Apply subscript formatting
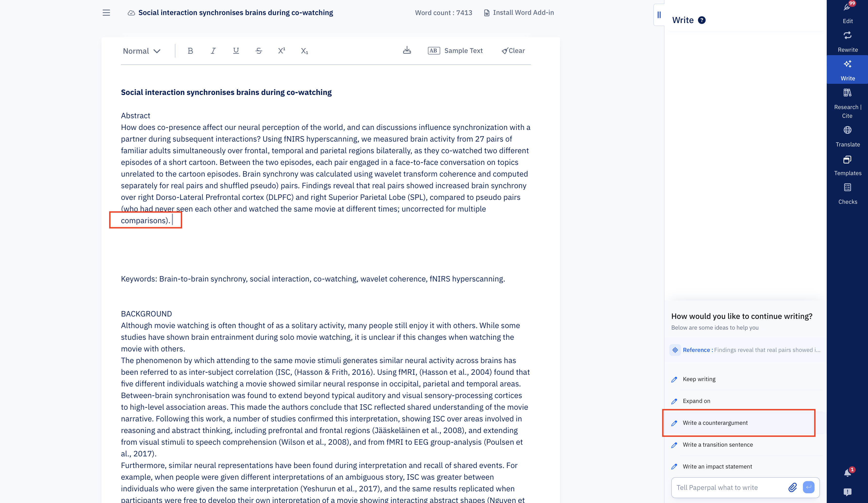This screenshot has width=868, height=503. click(x=304, y=51)
